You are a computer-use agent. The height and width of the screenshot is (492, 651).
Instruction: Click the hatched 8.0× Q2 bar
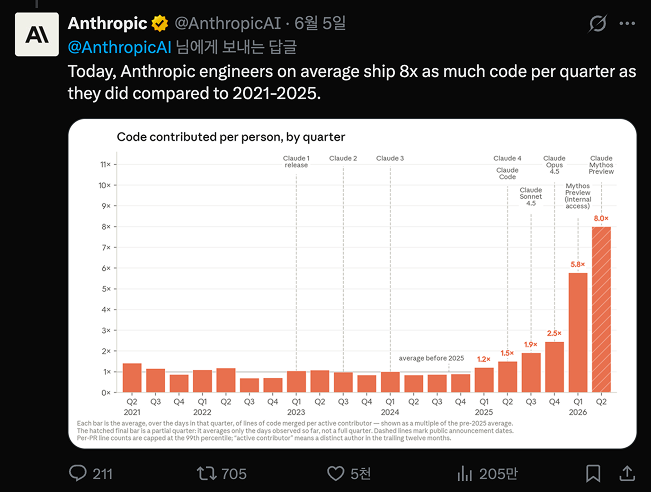(x=601, y=309)
